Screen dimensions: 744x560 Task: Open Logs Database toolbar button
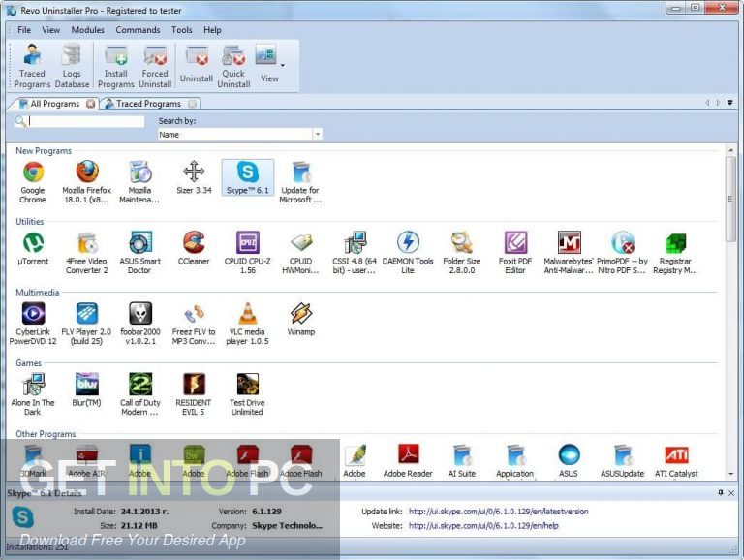point(72,66)
